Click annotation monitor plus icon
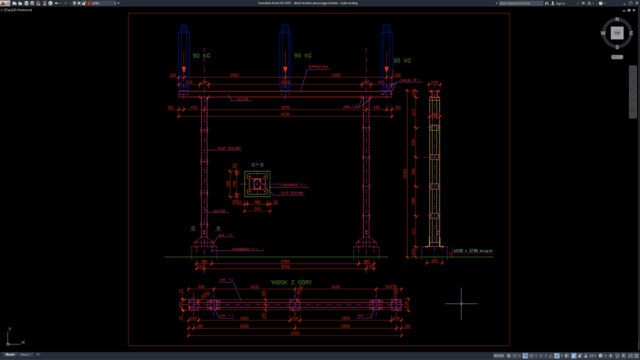Viewport: 640px width, 360px height. pyautogui.click(x=611, y=356)
